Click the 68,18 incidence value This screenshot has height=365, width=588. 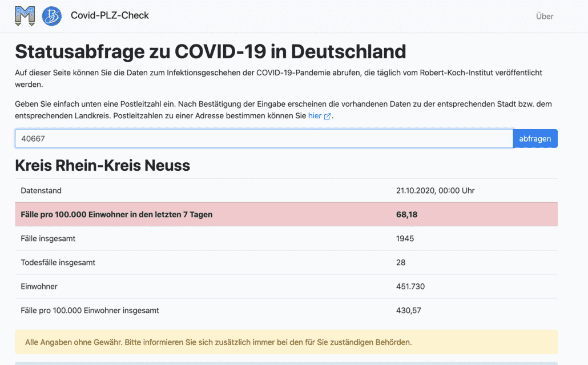[405, 215]
